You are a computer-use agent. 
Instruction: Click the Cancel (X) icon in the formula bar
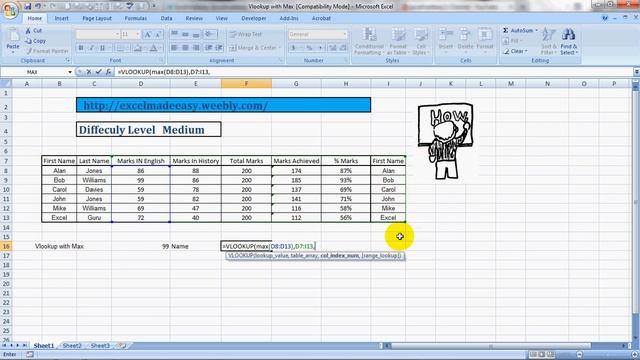point(89,72)
